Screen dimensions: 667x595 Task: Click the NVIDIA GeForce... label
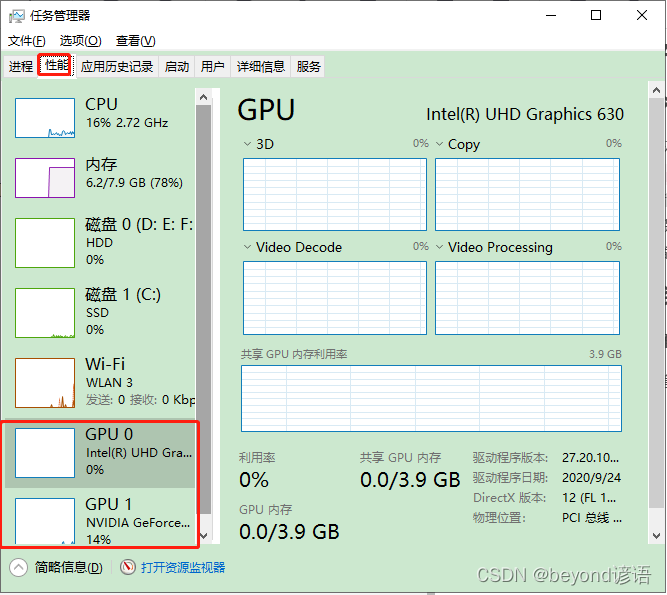click(138, 523)
